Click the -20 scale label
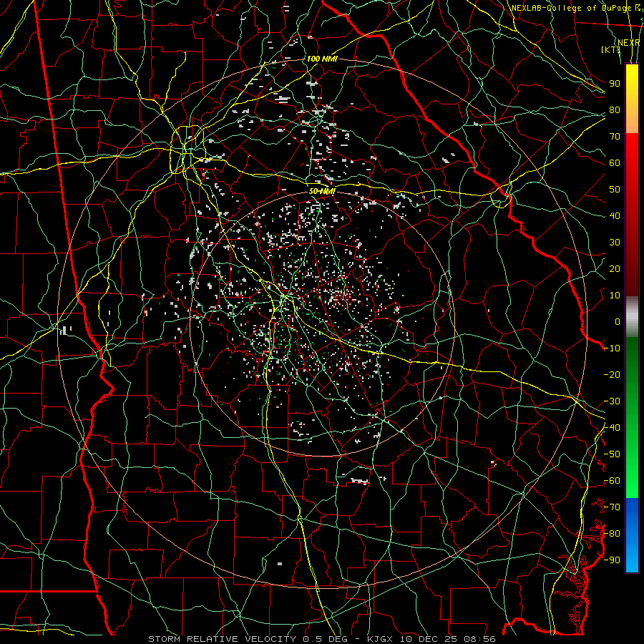The width and height of the screenshot is (644, 644). [612, 375]
